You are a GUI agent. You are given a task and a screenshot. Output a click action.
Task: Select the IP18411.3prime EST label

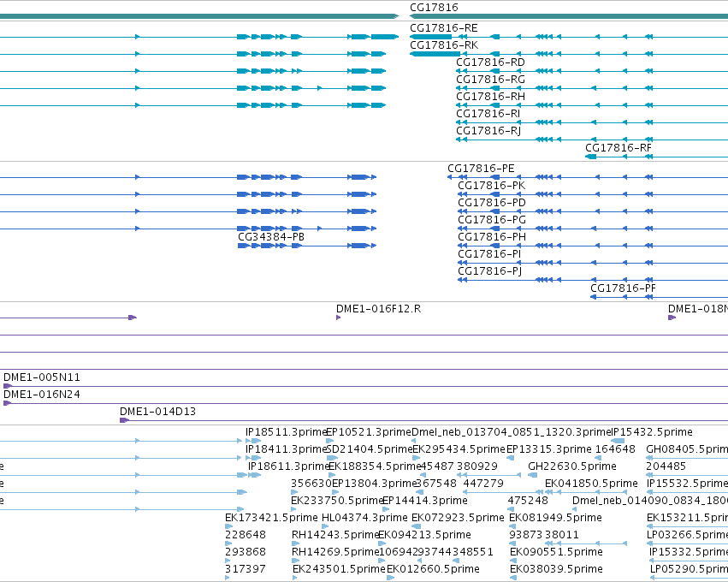286,449
